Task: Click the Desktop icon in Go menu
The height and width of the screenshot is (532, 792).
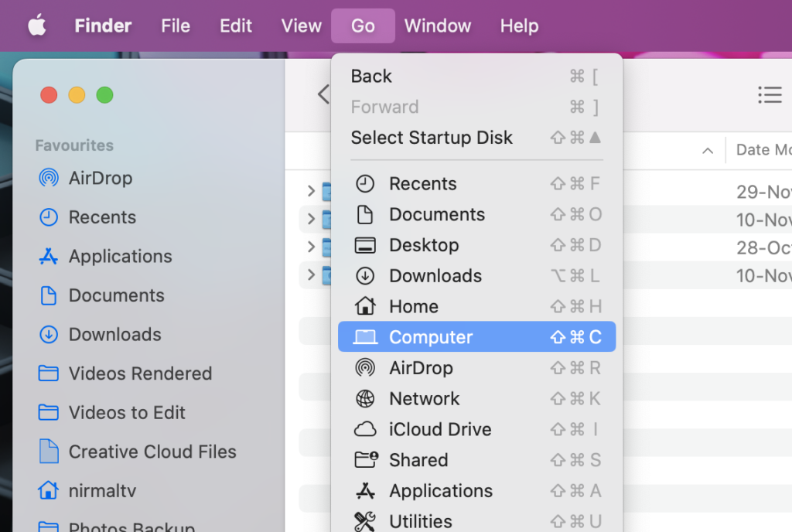Action: click(x=365, y=245)
